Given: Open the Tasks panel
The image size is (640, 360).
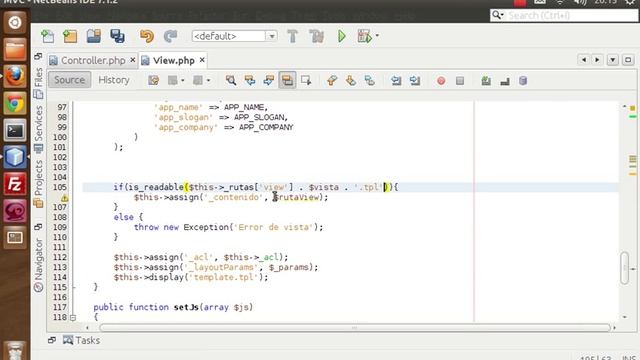Looking at the screenshot, I should pyautogui.click(x=82, y=340).
